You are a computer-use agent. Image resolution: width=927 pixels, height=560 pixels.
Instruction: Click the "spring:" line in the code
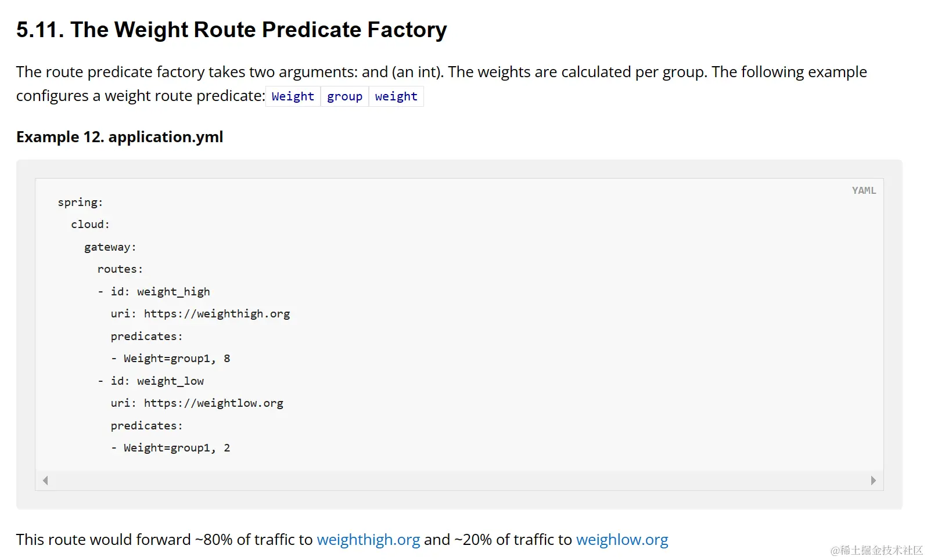pos(80,203)
